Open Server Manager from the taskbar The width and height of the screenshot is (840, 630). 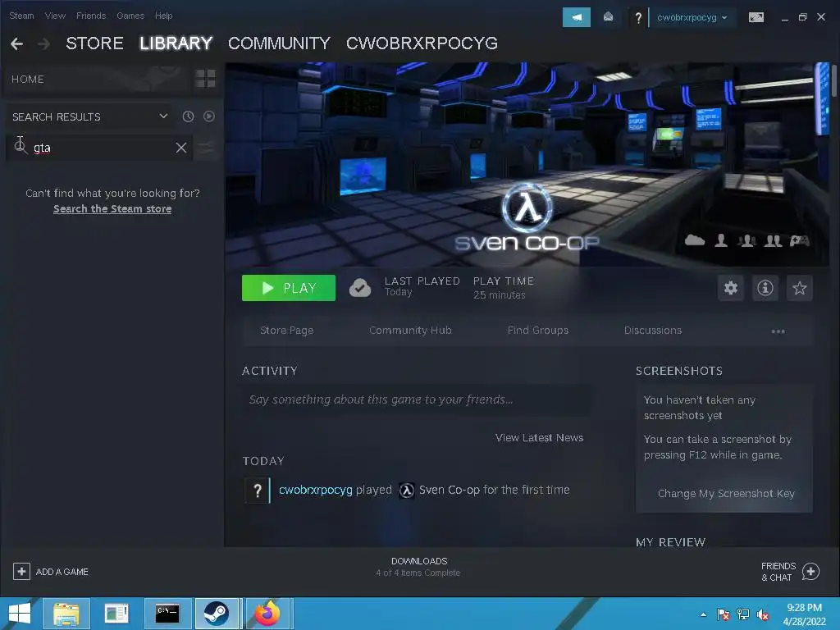coord(116,614)
